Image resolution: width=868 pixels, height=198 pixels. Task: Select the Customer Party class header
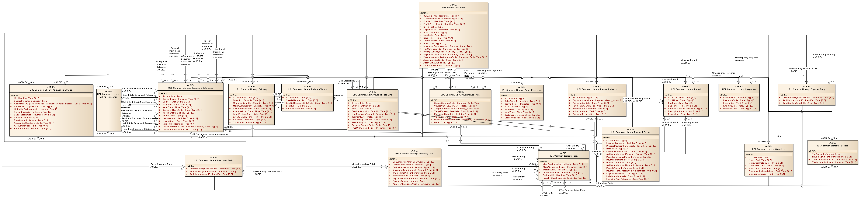coord(213,160)
